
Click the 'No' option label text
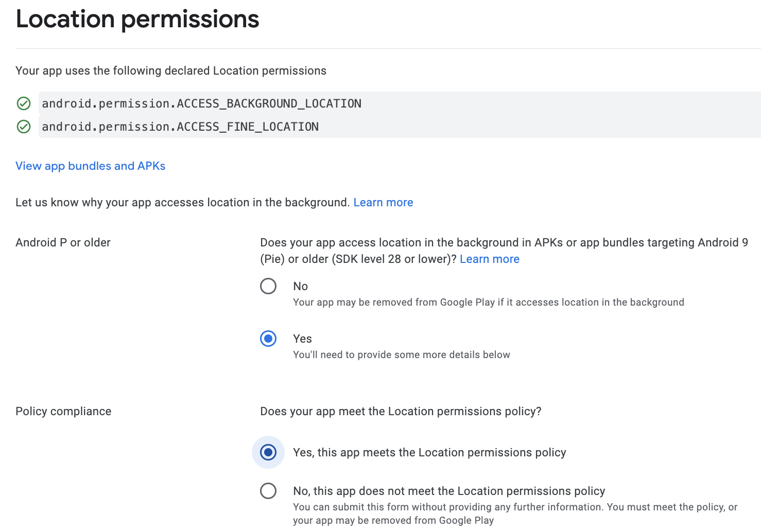[x=300, y=286]
